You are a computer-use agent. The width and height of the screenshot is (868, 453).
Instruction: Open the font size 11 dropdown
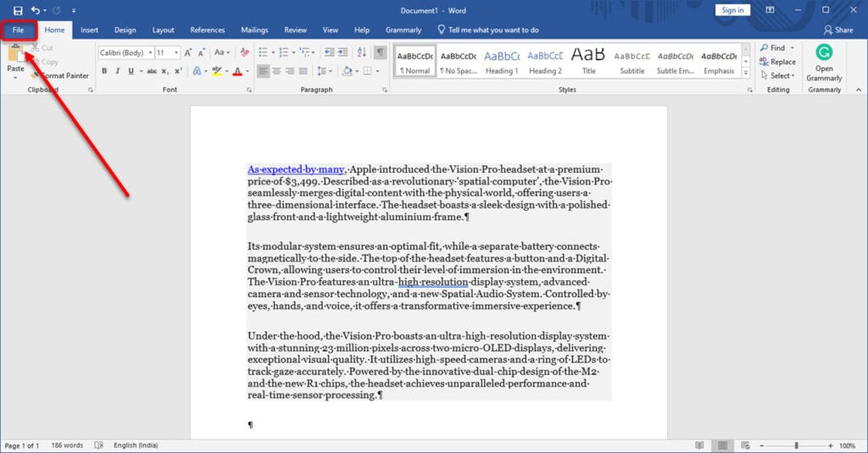[176, 52]
